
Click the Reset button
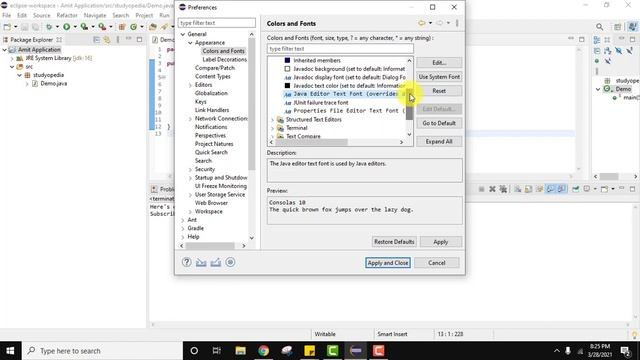pyautogui.click(x=439, y=91)
